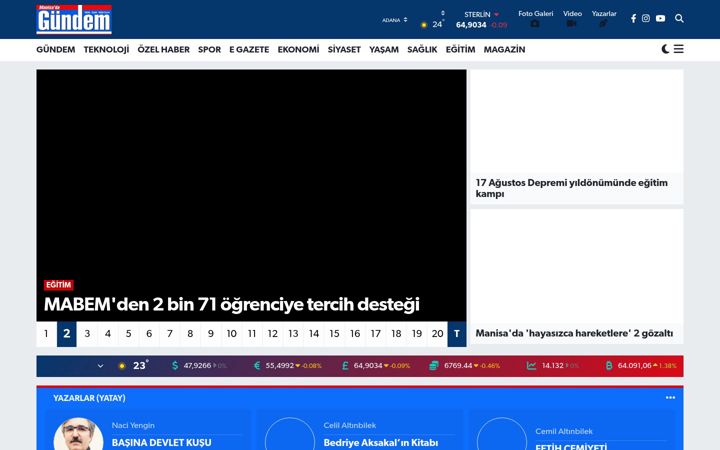Click the dollar rate 47,9266
The height and width of the screenshot is (450, 720).
(x=199, y=366)
